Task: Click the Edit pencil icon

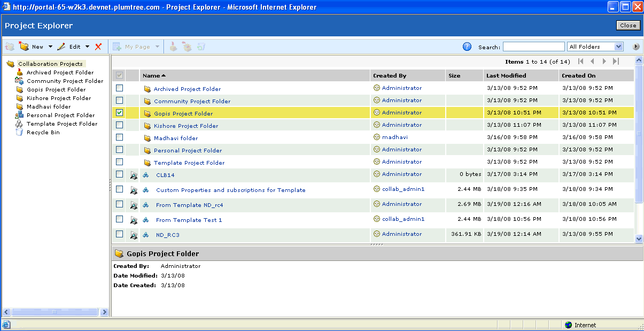Action: coord(61,47)
